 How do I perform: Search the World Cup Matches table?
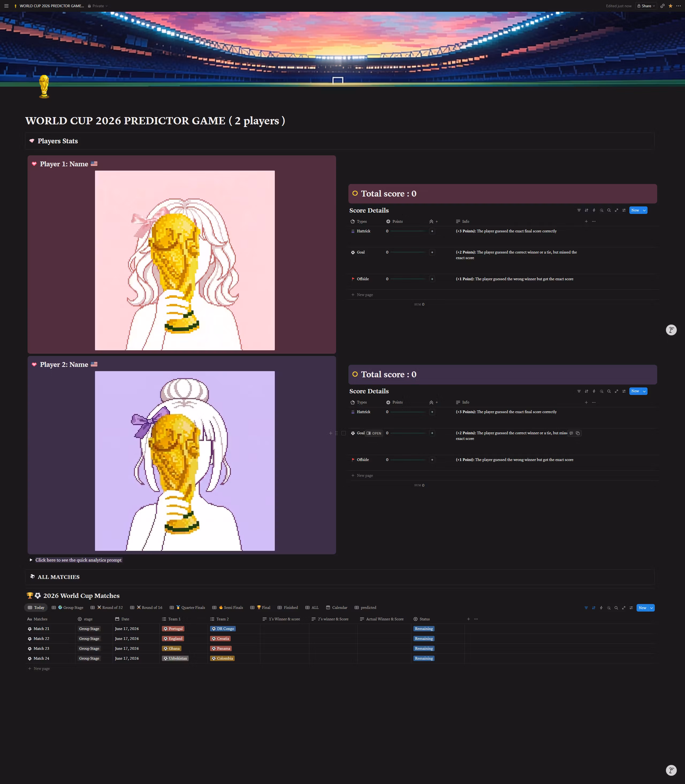(x=616, y=608)
